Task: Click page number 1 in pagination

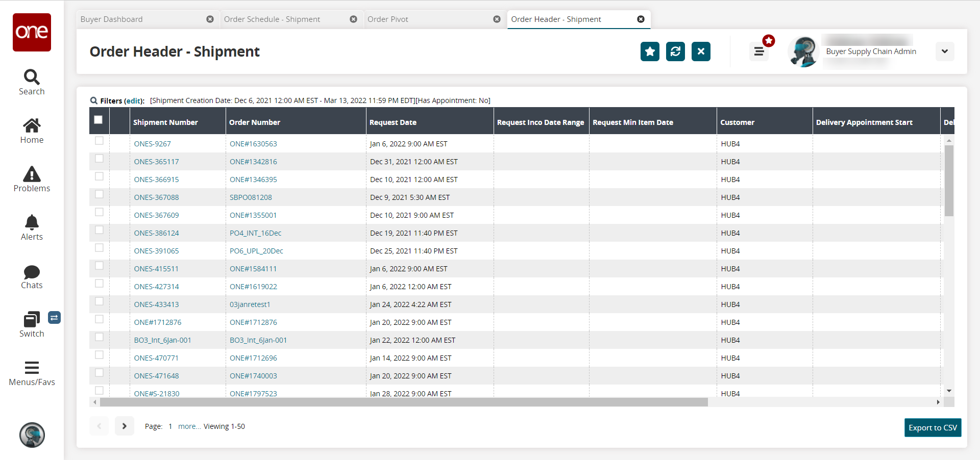Action: 170,426
